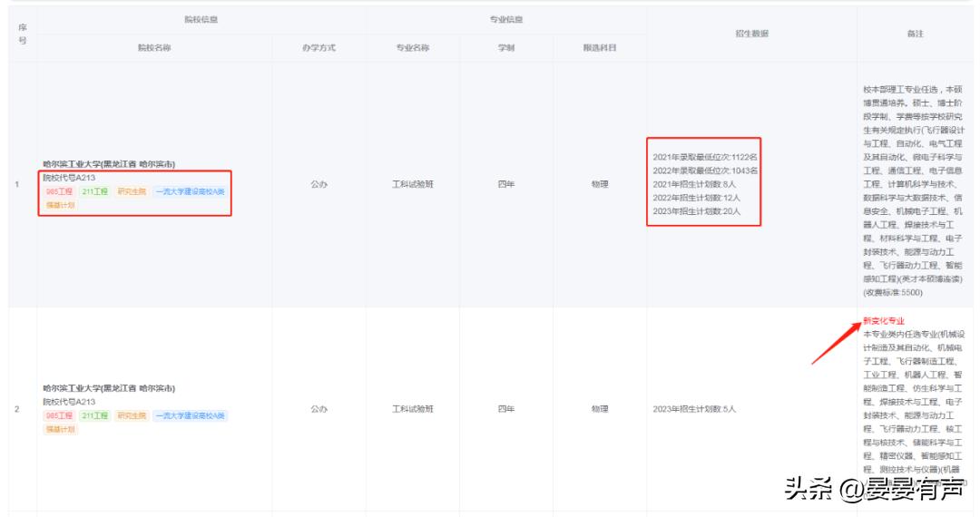Click the 办学方式 sub-header
The image size is (980, 517).
coord(318,47)
